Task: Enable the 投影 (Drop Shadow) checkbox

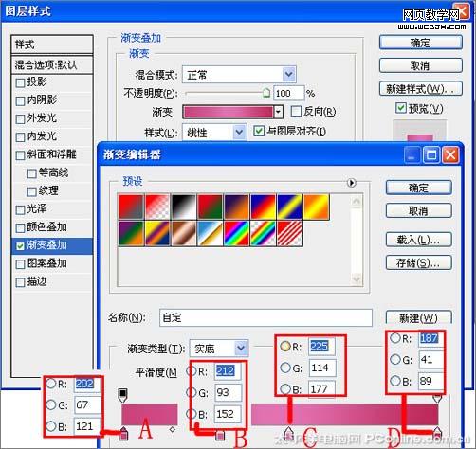Action: click(x=20, y=82)
